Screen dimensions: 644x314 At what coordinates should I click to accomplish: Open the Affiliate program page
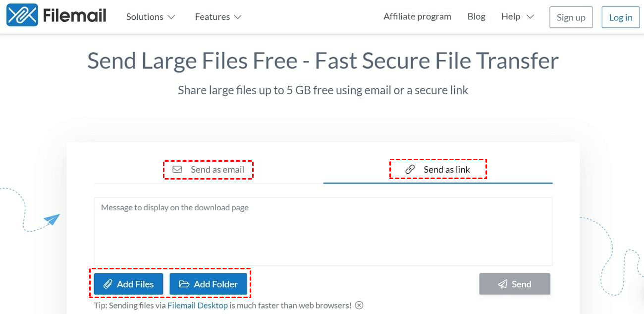[x=417, y=17]
